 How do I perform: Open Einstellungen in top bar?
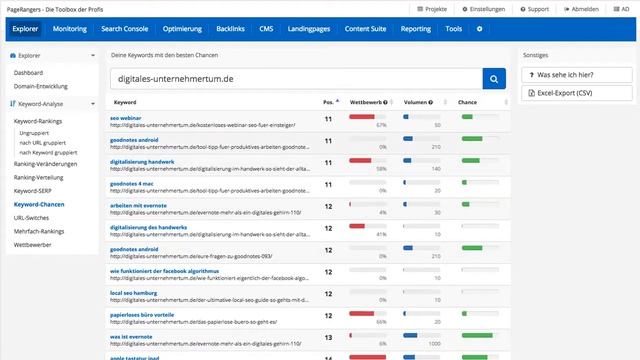pyautogui.click(x=483, y=9)
